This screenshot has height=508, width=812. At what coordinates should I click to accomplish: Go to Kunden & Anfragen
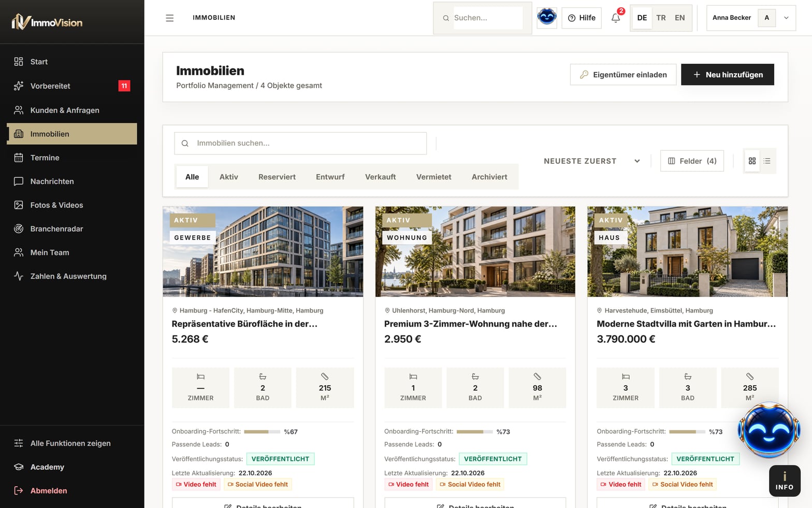point(72,110)
